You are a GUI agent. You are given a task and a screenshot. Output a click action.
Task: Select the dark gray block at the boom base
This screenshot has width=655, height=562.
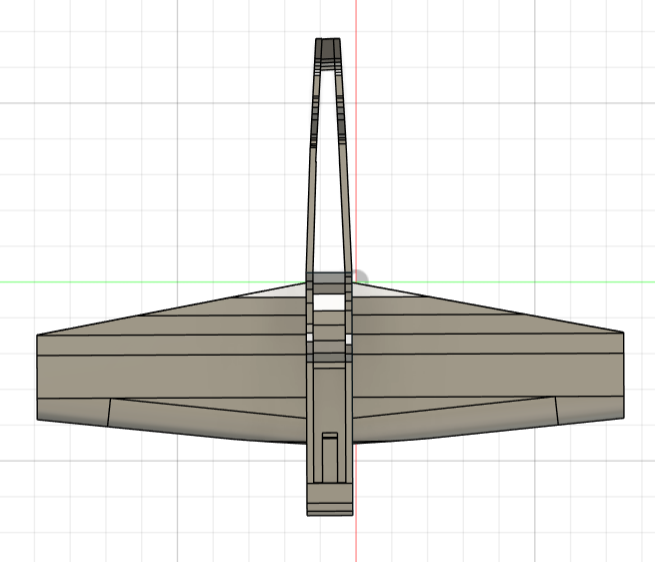328,278
